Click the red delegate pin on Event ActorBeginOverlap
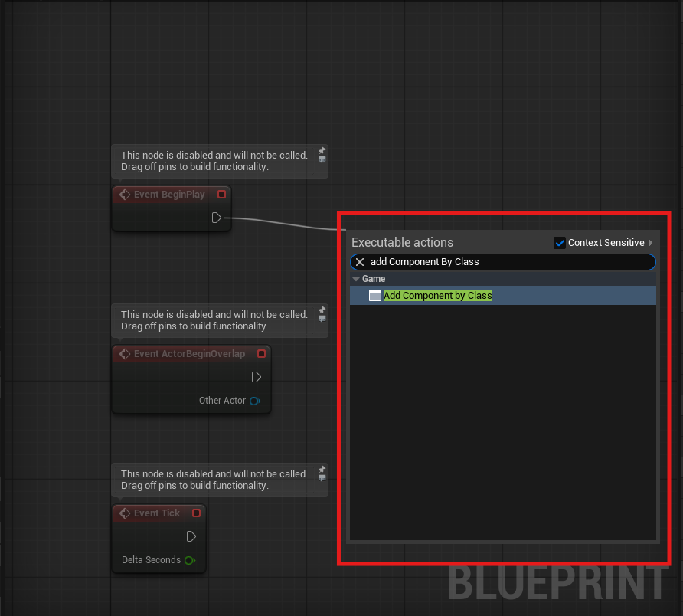Viewport: 683px width, 616px height. point(261,353)
